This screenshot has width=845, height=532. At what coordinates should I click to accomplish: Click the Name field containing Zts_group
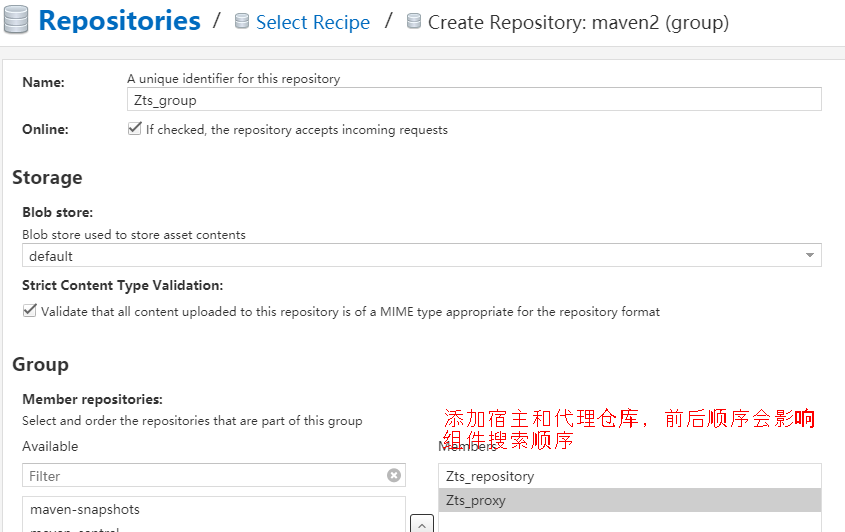tap(474, 99)
